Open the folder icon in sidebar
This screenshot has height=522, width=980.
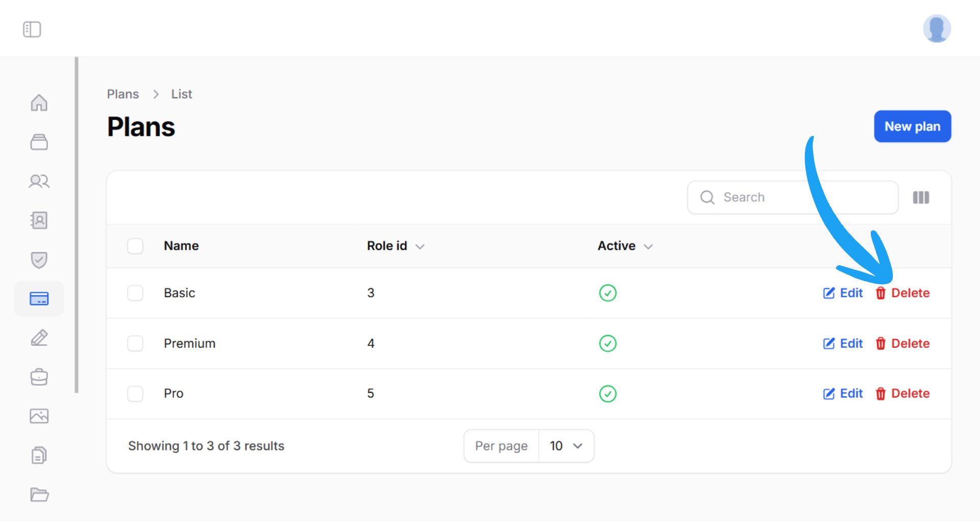coord(39,494)
